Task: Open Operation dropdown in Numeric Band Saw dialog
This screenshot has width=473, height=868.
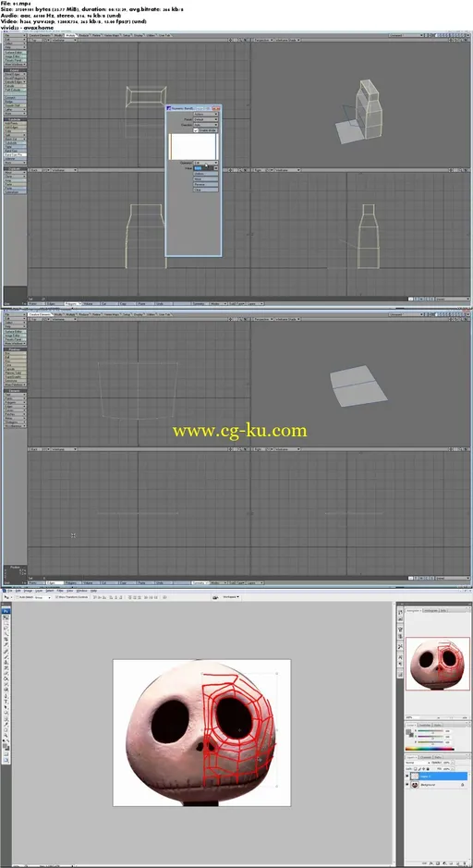Action: 206,163
